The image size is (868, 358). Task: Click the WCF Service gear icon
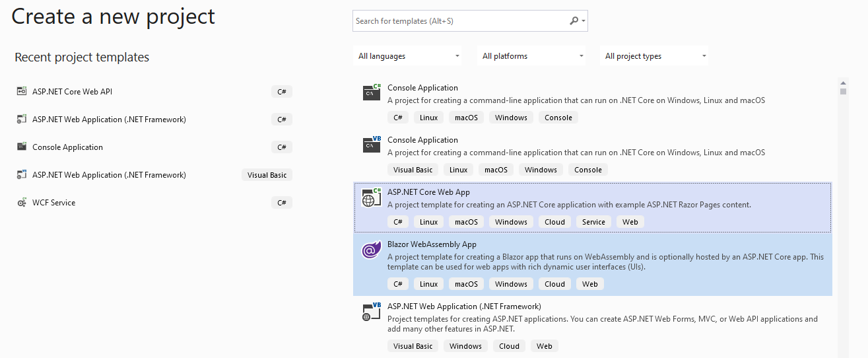[22, 203]
